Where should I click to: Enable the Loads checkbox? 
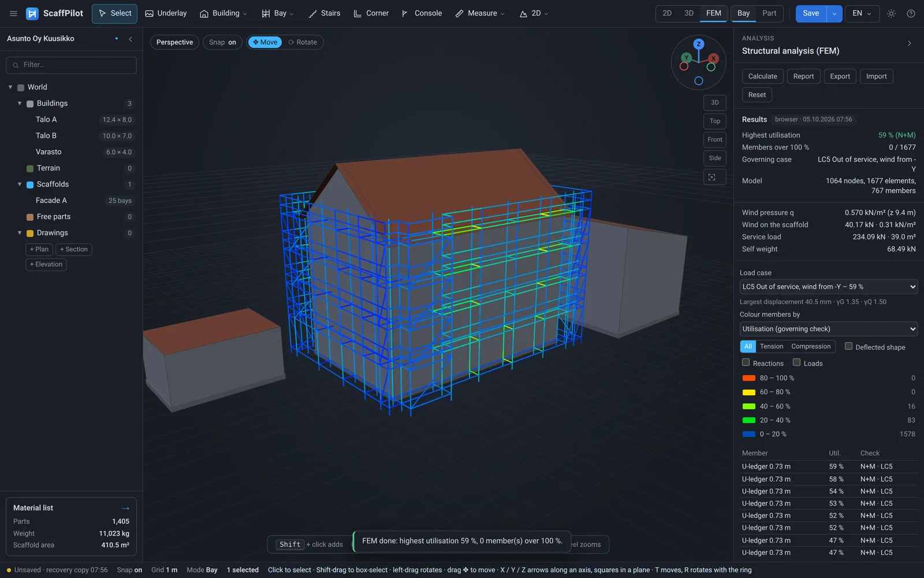[x=796, y=362]
